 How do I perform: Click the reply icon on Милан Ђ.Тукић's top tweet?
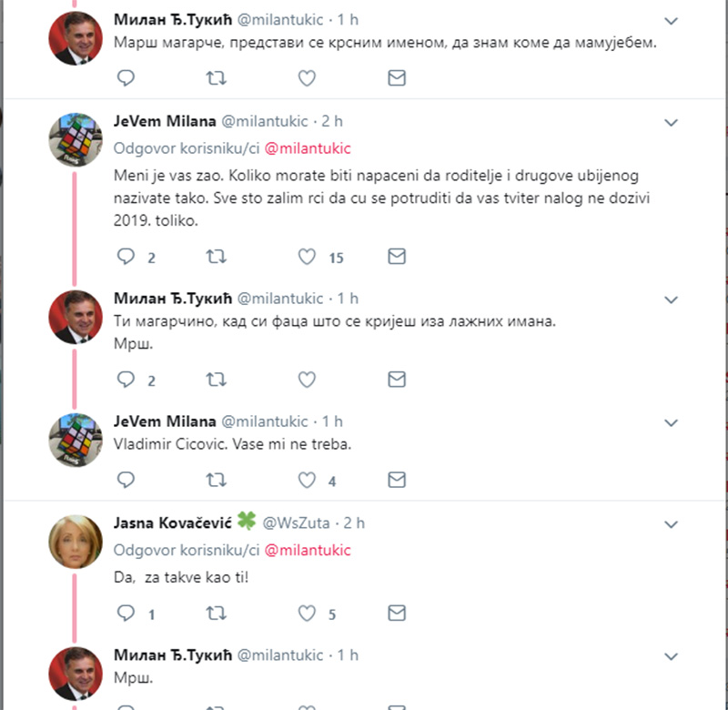pyautogui.click(x=126, y=78)
